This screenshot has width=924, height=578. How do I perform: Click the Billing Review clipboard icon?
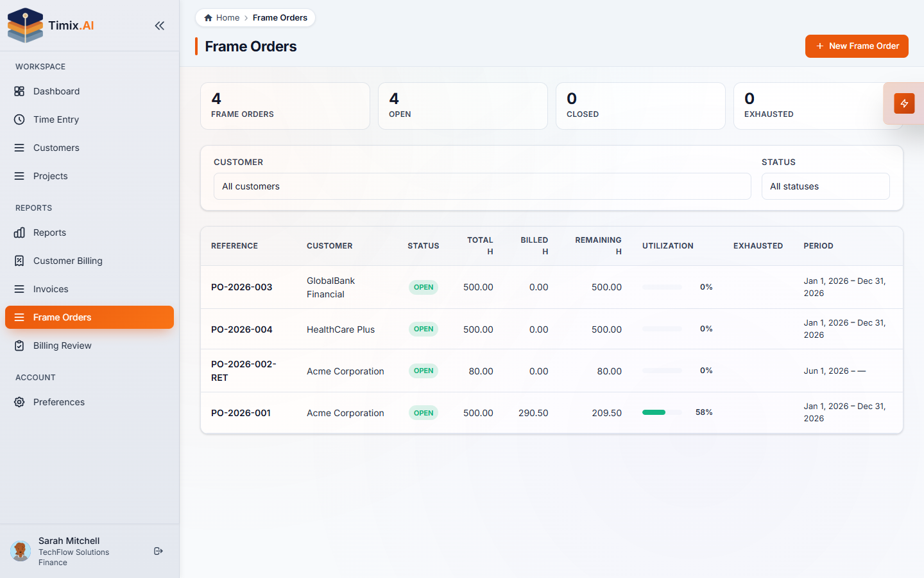(x=19, y=346)
